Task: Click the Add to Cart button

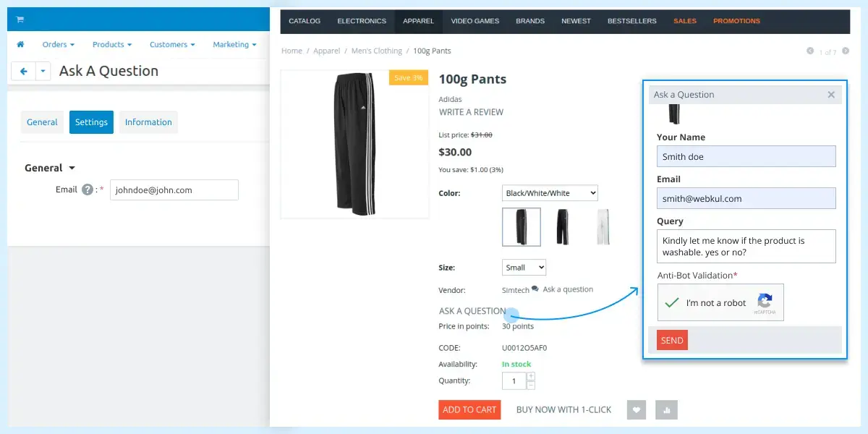Action: [469, 410]
